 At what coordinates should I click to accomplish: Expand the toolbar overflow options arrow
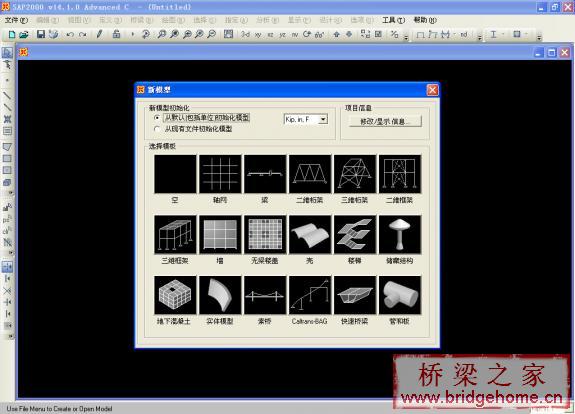pyautogui.click(x=539, y=37)
